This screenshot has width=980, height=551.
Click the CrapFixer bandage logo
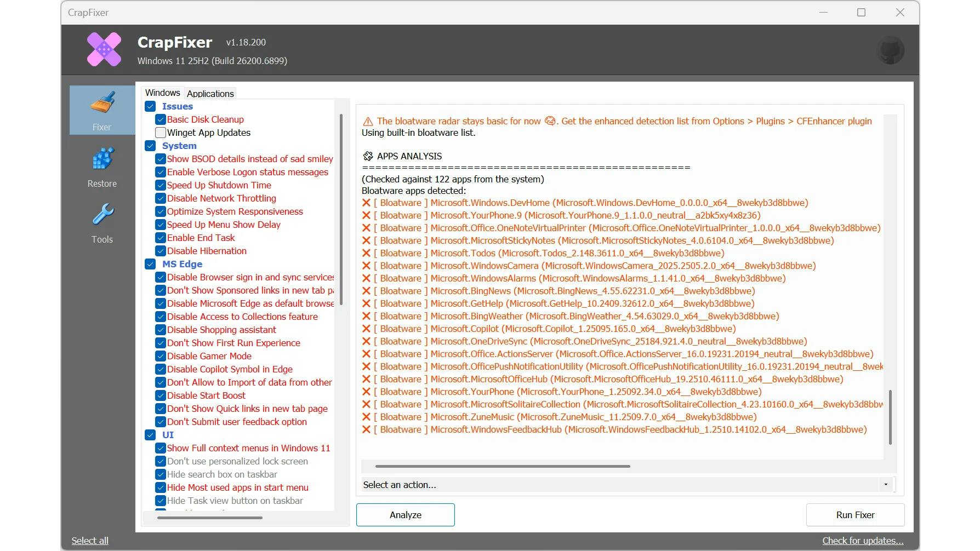click(104, 50)
